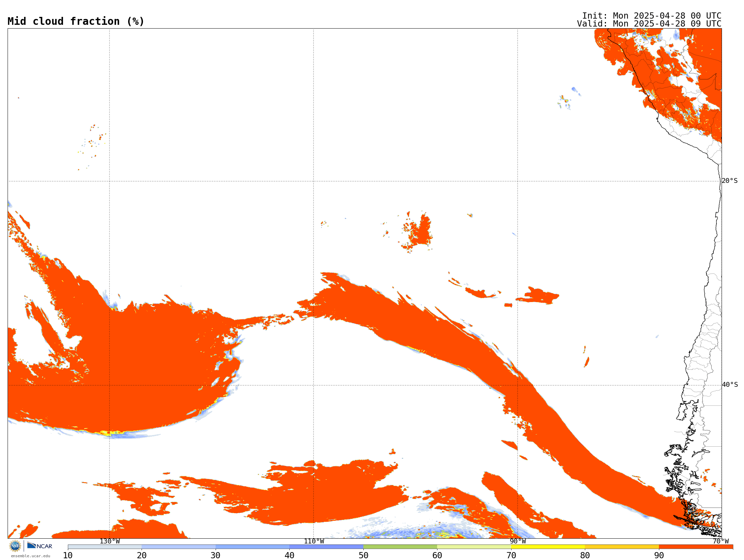Select the 'Init: Mon 2025-04-28 00 UTC' text
The height and width of the screenshot is (560, 744).
(652, 16)
